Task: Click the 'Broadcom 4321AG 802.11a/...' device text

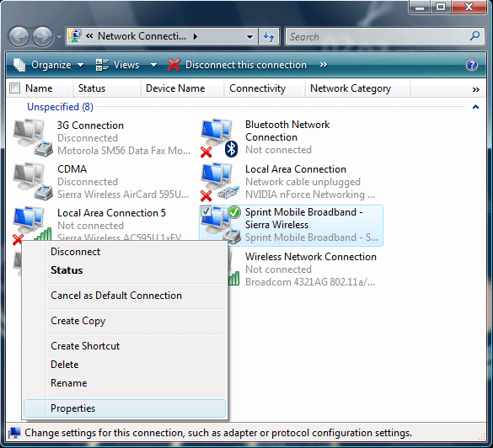Action: 310,282
